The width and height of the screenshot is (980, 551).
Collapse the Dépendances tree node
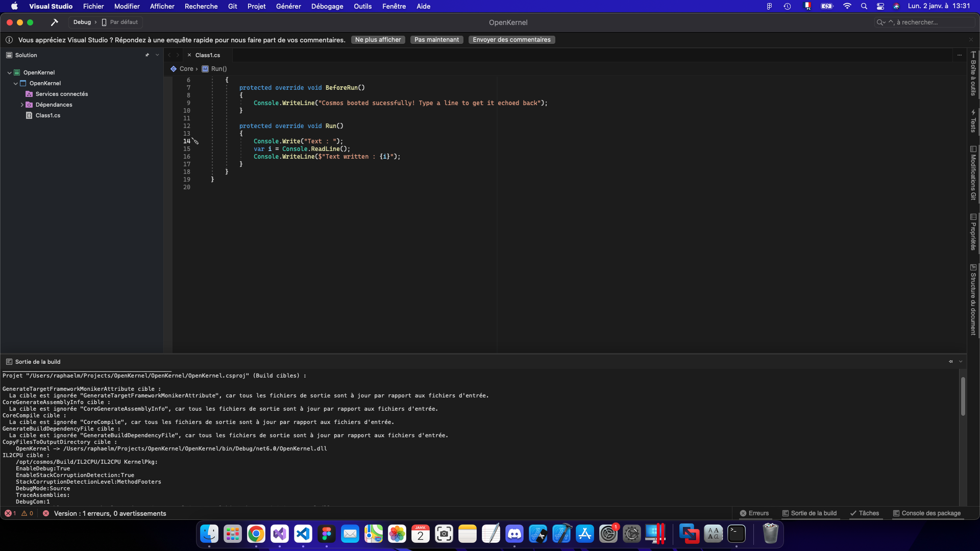[21, 105]
